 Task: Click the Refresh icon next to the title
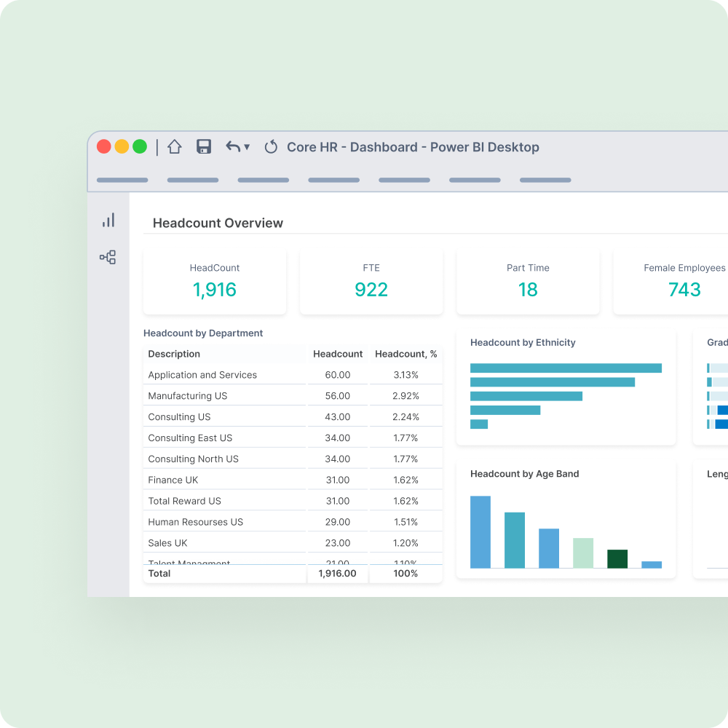(x=271, y=146)
